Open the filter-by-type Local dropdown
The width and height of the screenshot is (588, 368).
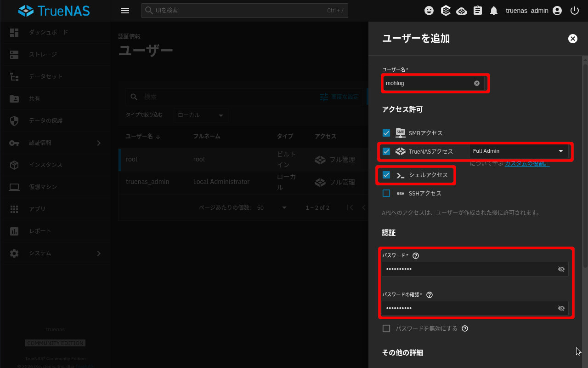click(x=201, y=115)
